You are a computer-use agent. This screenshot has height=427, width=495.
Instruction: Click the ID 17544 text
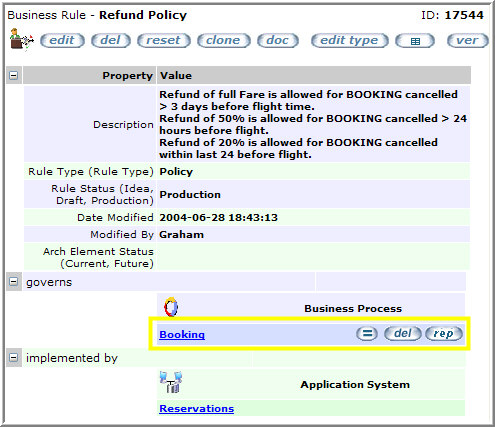tap(452, 15)
